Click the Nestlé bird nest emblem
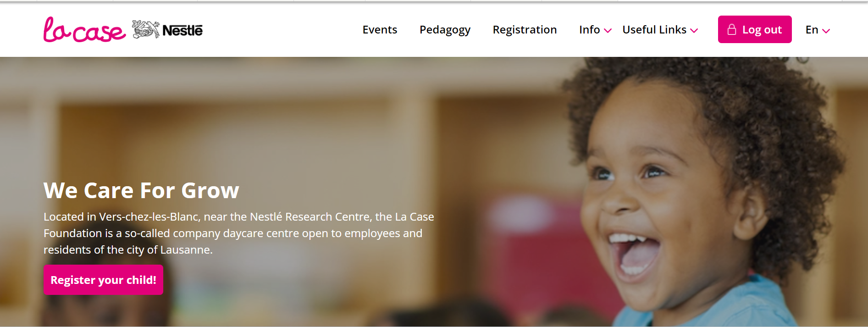This screenshot has width=868, height=327. pyautogui.click(x=145, y=29)
